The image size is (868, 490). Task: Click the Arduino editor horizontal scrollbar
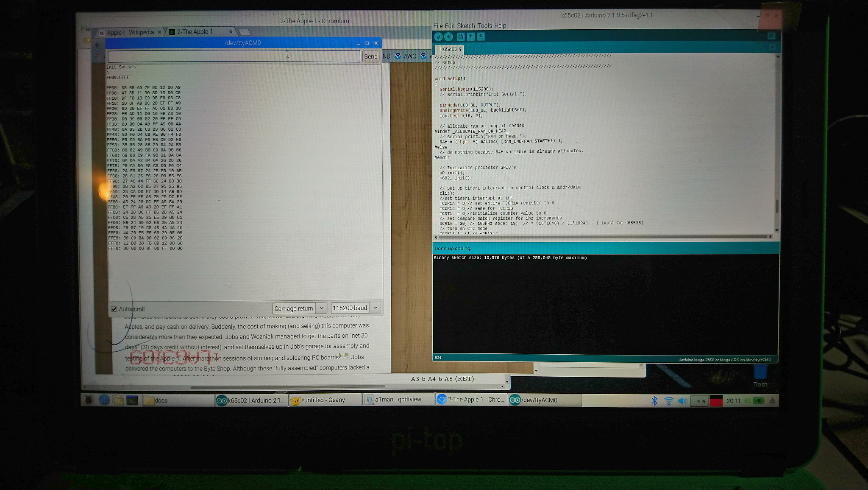603,237
